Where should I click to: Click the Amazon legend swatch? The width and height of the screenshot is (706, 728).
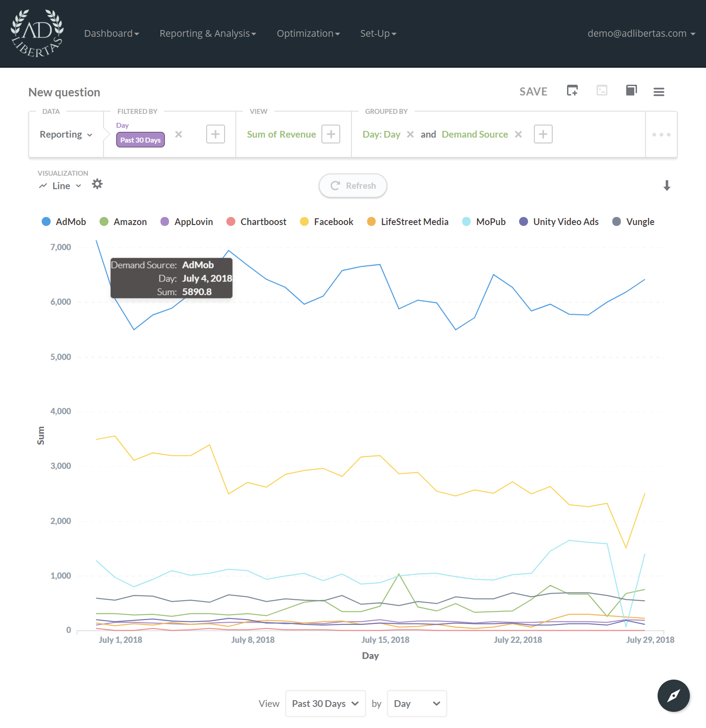(x=104, y=221)
